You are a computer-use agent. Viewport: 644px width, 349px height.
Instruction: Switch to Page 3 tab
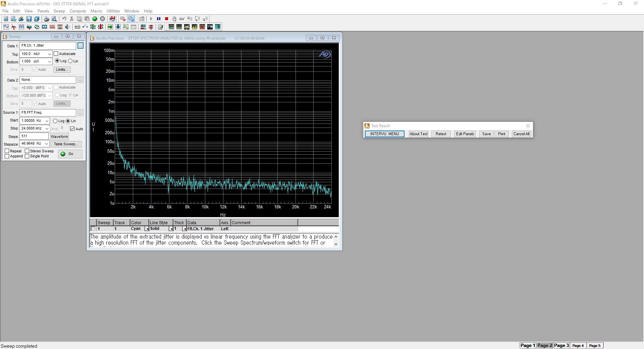[x=561, y=345]
